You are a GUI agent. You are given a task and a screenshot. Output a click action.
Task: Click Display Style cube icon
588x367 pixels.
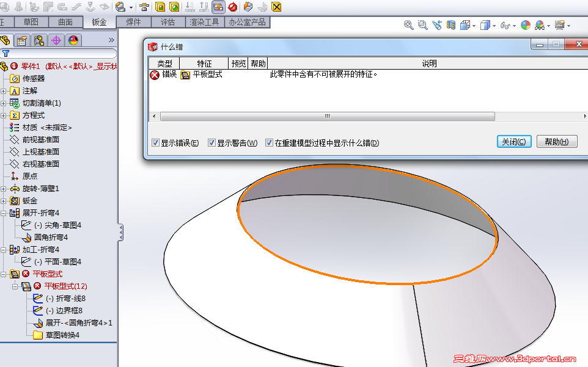pyautogui.click(x=485, y=25)
